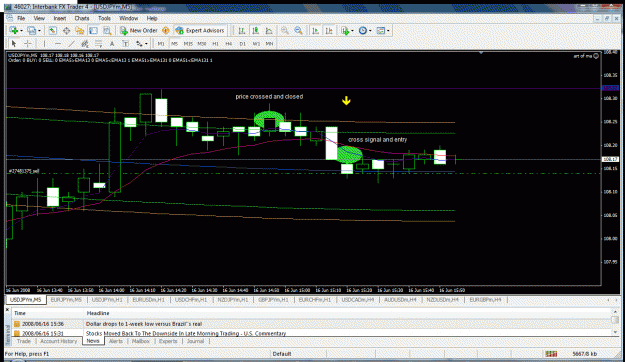The height and width of the screenshot is (362, 625).
Task: Switch to candlestick chart display
Action: 256,31
